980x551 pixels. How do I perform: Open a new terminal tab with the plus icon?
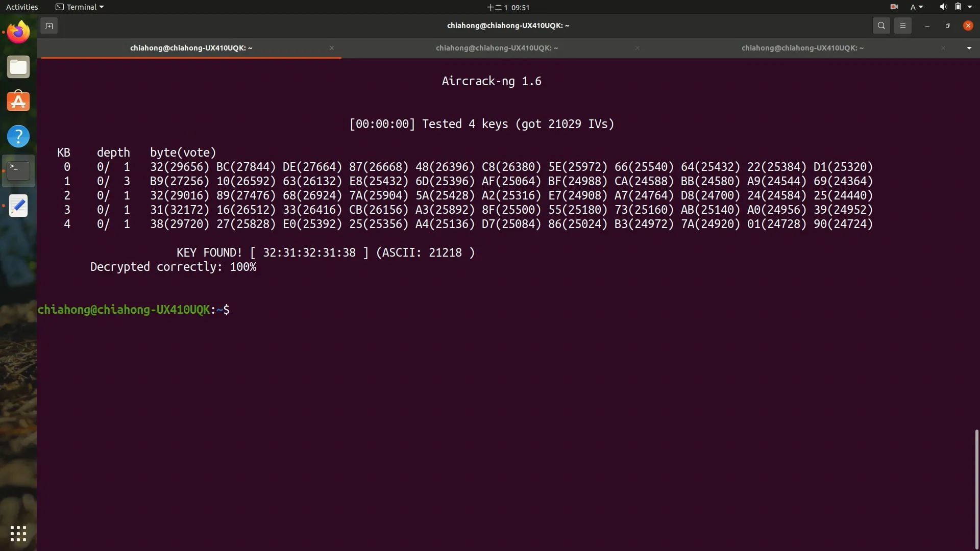[x=49, y=26]
